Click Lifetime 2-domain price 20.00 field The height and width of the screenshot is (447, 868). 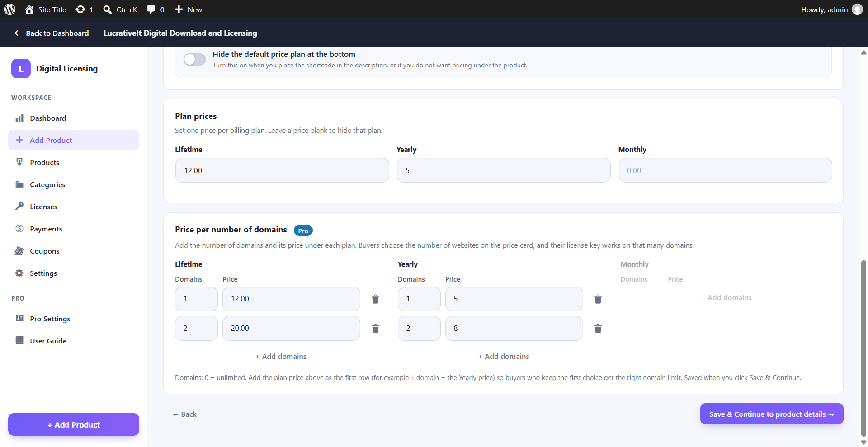(x=291, y=328)
